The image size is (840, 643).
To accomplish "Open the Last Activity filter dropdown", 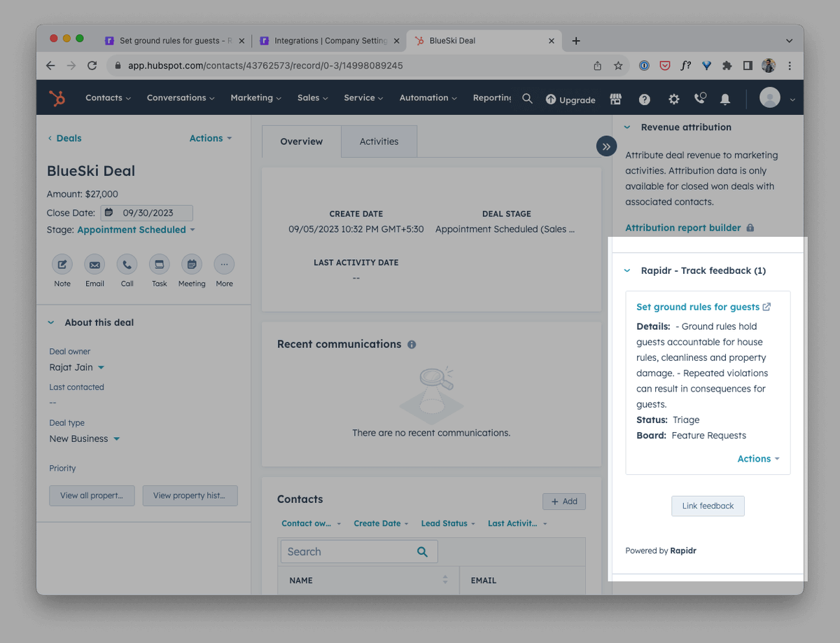I will 517,523.
